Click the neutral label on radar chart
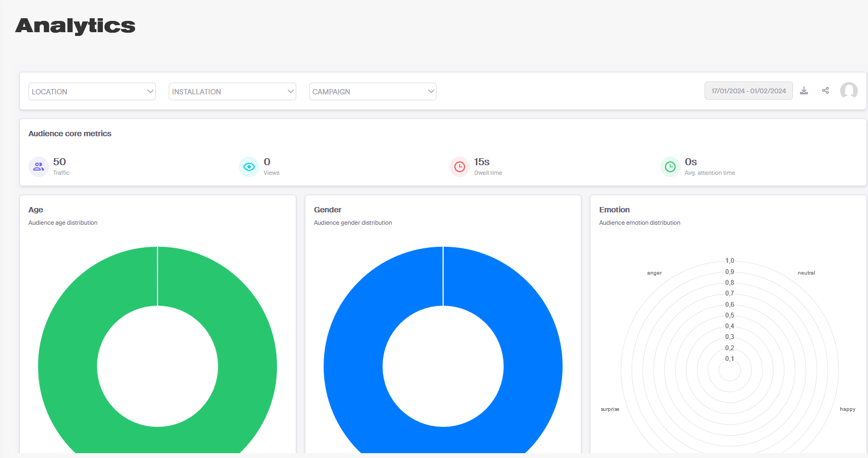Viewport: 868px width, 458px height. click(806, 273)
